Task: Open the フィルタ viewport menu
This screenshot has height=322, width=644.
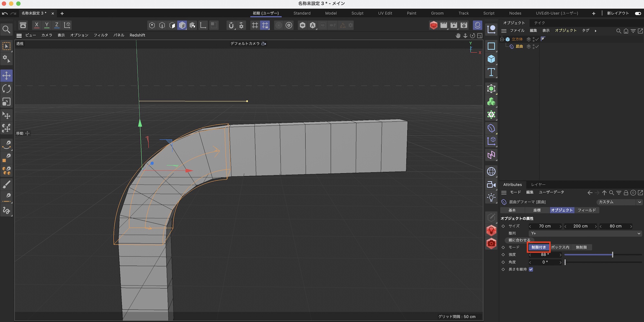Action: point(100,35)
